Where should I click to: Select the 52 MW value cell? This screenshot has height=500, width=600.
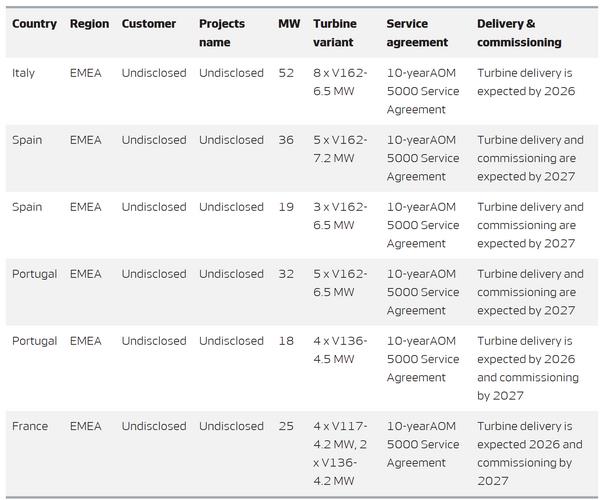click(x=287, y=73)
